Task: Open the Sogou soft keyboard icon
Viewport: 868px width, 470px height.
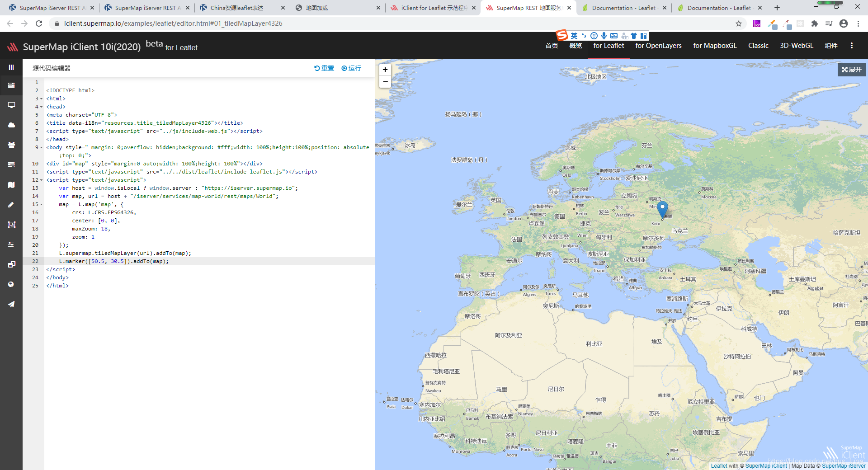Action: 614,36
